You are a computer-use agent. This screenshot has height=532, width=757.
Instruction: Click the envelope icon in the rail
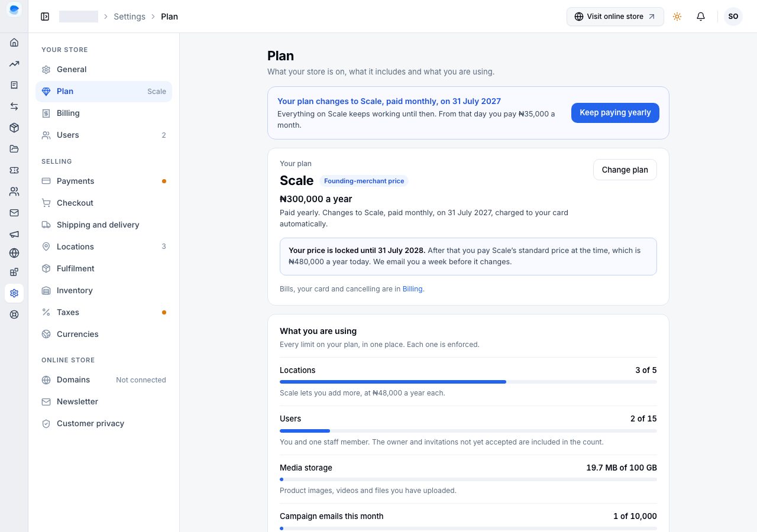(x=14, y=213)
